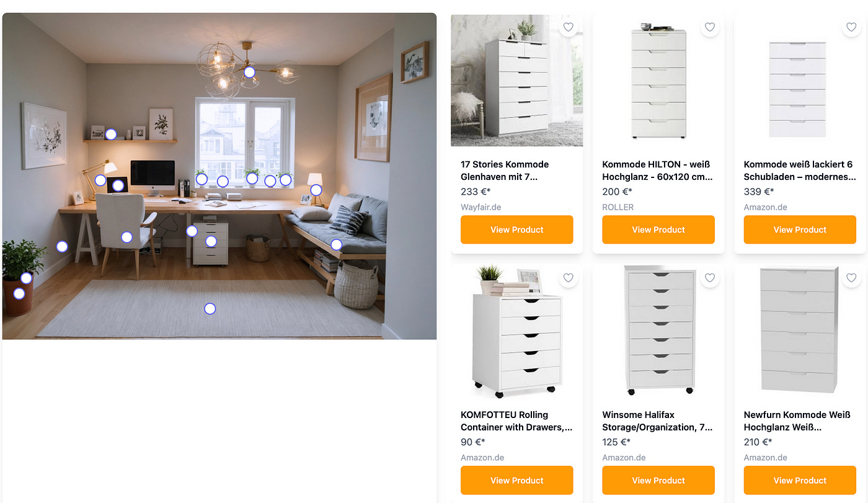Open the Newfurn Kommode product image
This screenshot has height=503, width=868.
(800, 331)
